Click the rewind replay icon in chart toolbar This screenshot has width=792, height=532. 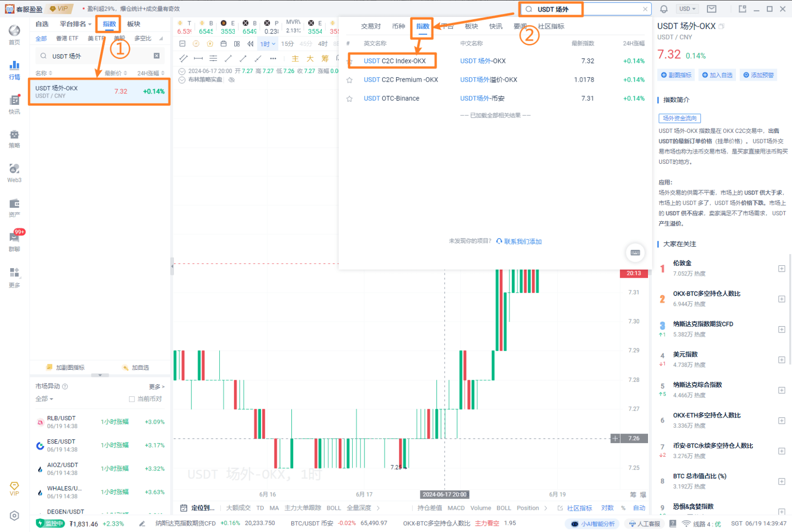[x=250, y=43]
